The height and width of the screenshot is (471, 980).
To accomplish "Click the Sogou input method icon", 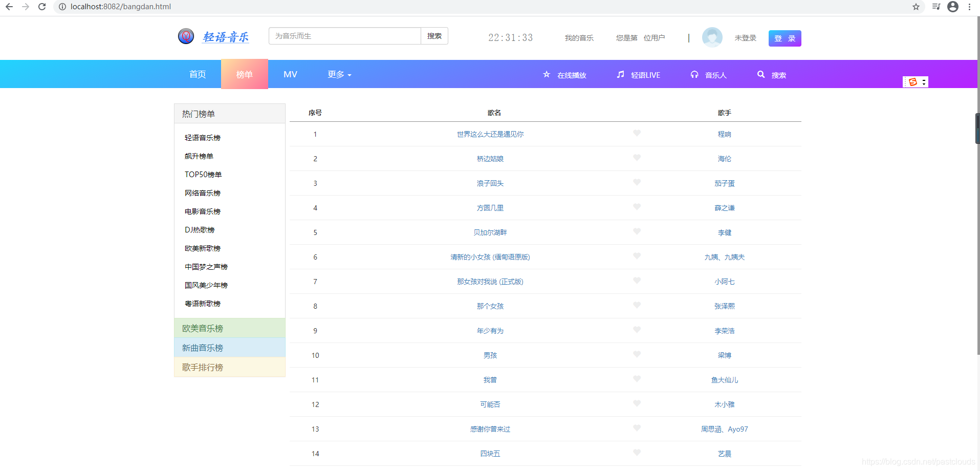I will 912,82.
